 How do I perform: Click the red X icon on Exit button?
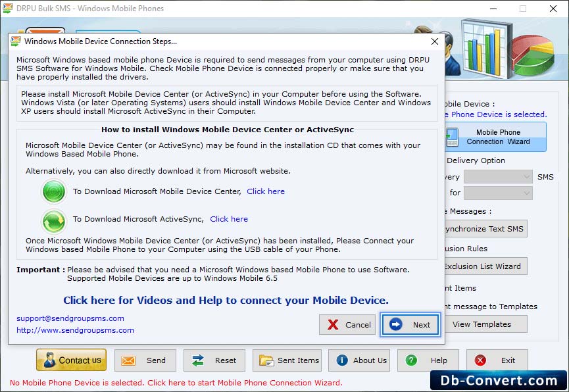point(480,360)
